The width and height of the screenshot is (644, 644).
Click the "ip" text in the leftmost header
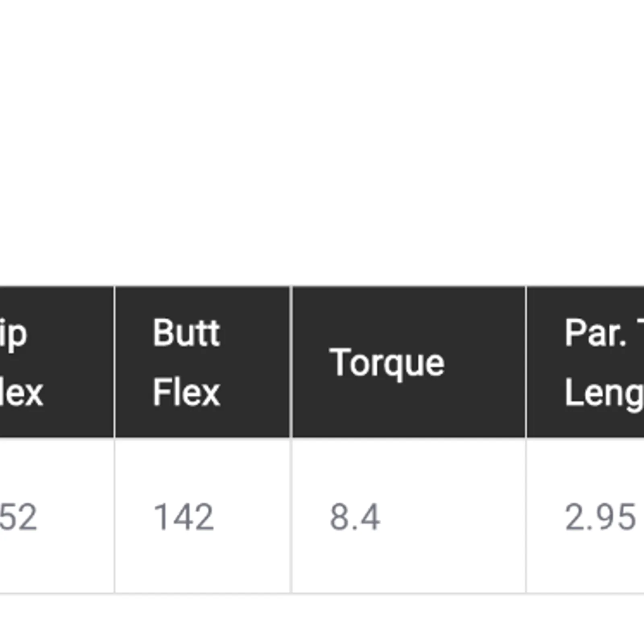[14, 333]
